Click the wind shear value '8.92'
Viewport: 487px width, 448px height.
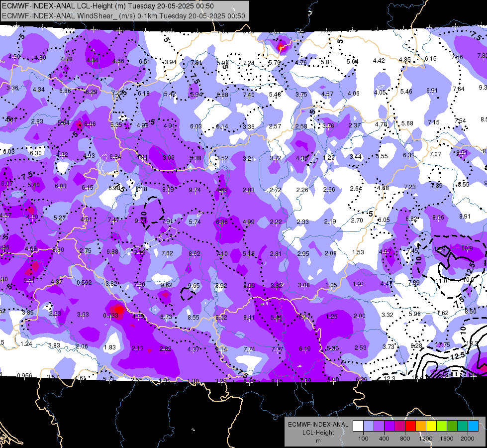221,285
